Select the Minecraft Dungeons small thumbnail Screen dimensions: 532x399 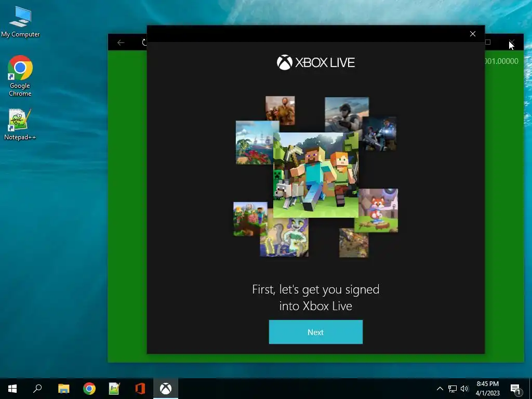[250, 219]
